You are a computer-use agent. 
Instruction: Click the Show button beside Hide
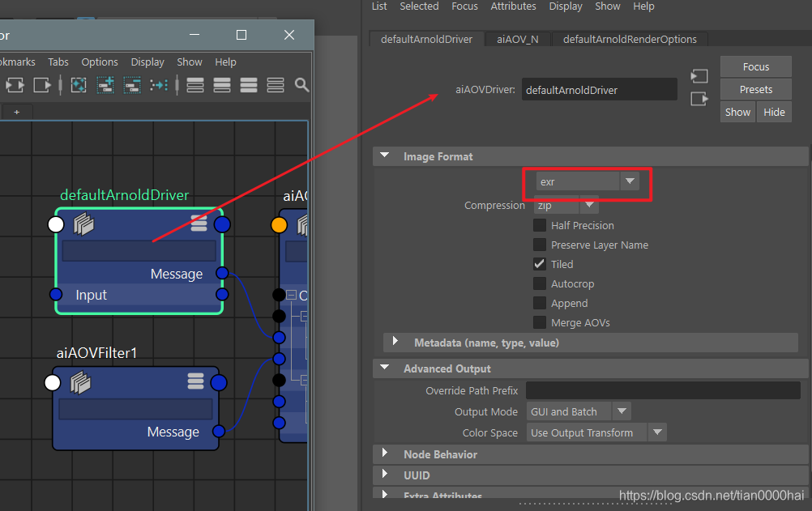(737, 112)
